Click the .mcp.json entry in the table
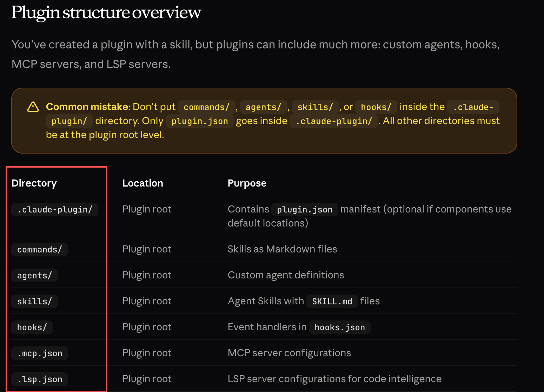Screen dimensions: 544x392 pos(40,353)
